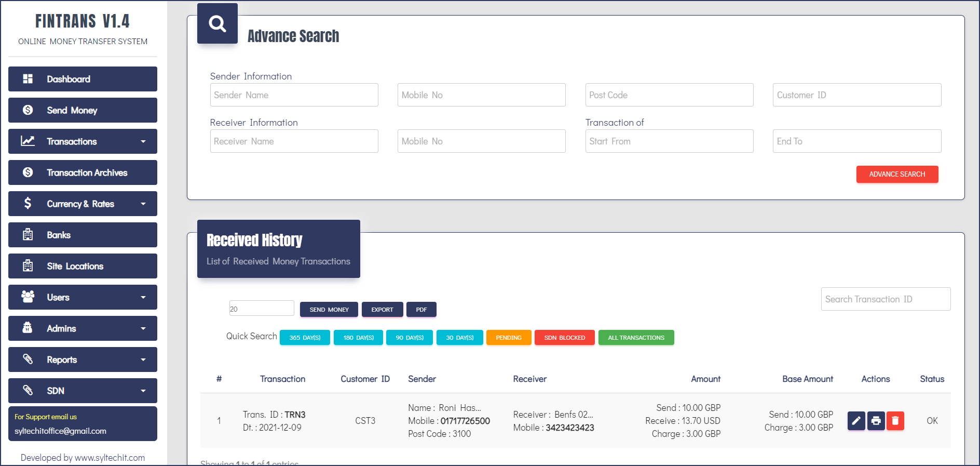Click the red trash delete icon
The height and width of the screenshot is (466, 980).
895,421
